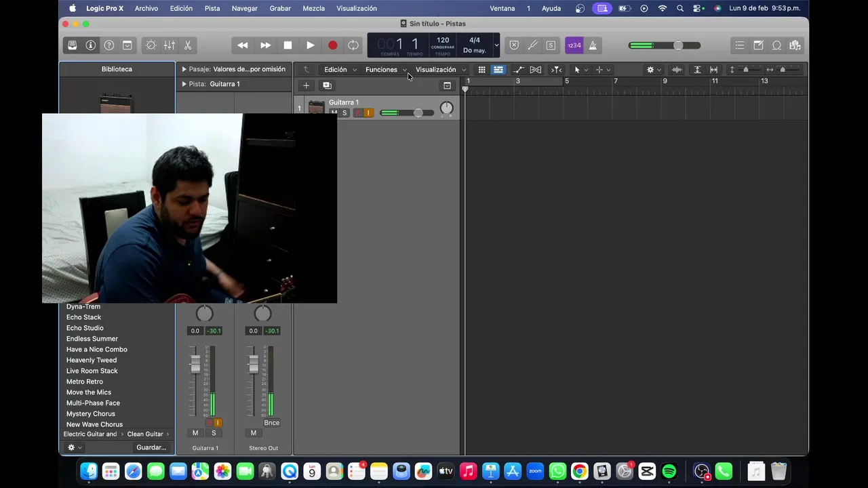Click the vertical auto zoom icon

coord(696,70)
